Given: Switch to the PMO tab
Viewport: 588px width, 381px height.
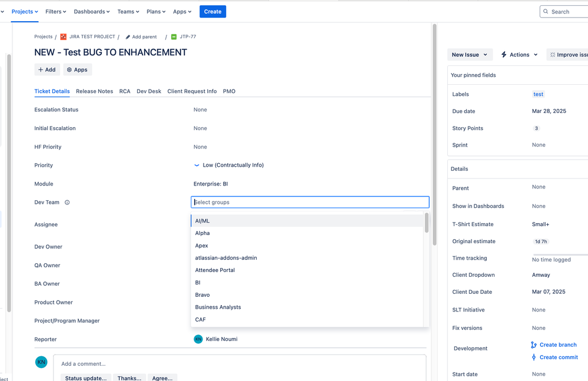Looking at the screenshot, I should click(229, 91).
